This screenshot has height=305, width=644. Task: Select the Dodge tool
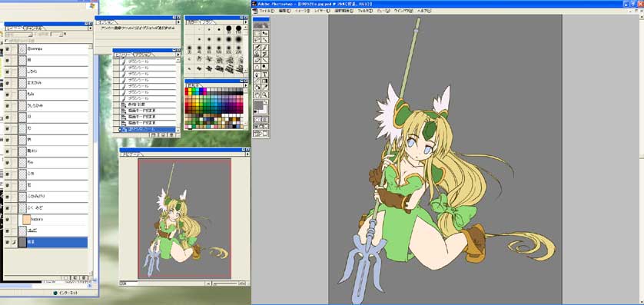[x=265, y=66]
